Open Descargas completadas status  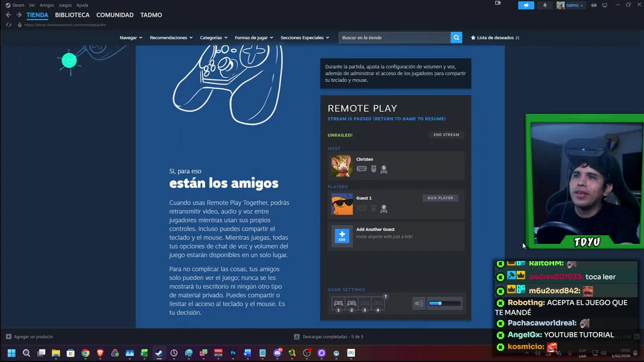coord(329,337)
